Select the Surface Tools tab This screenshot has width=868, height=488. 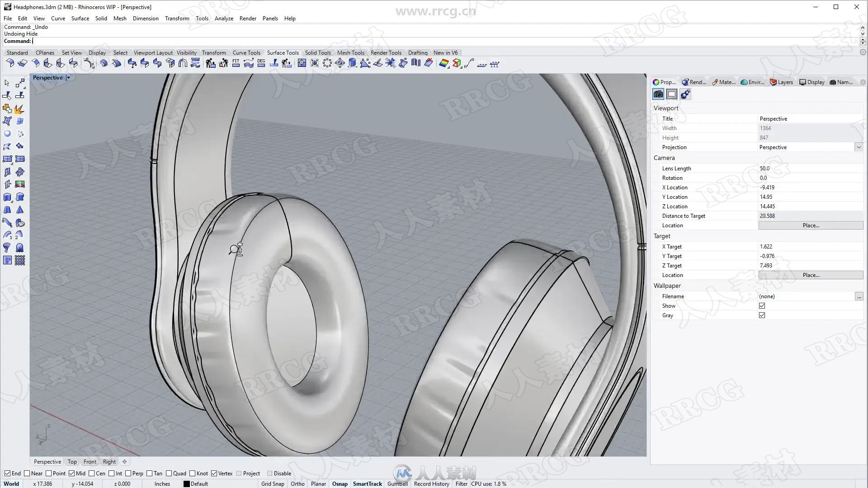click(x=283, y=52)
